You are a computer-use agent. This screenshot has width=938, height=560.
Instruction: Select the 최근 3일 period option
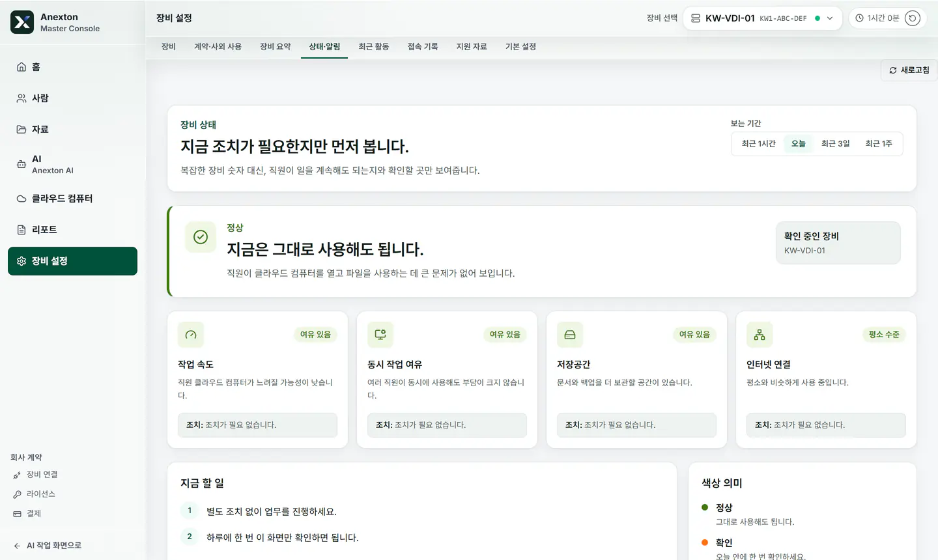tap(836, 144)
